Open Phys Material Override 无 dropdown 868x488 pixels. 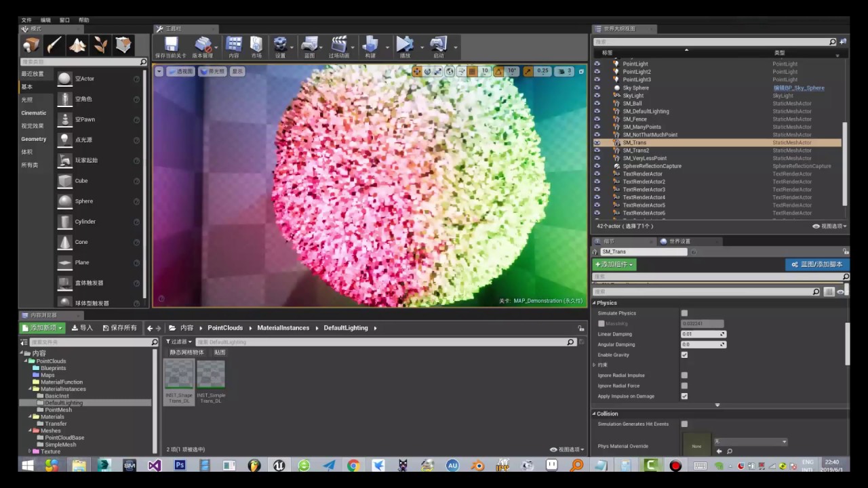point(751,441)
